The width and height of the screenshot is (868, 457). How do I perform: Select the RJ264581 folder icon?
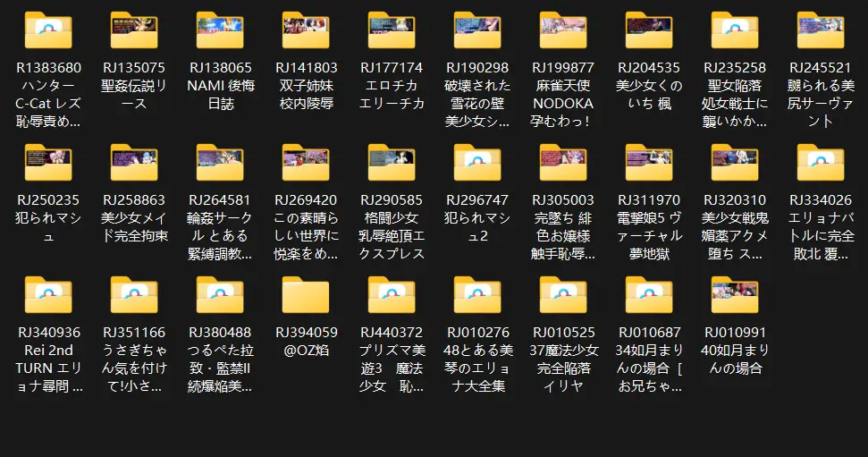(x=220, y=162)
